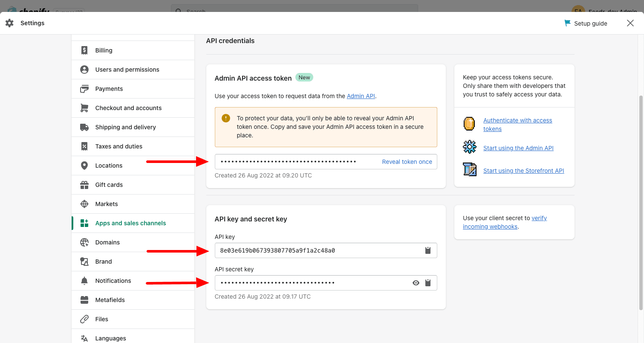Image resolution: width=644 pixels, height=343 pixels.
Task: Click the Setup guide button
Action: [x=586, y=23]
